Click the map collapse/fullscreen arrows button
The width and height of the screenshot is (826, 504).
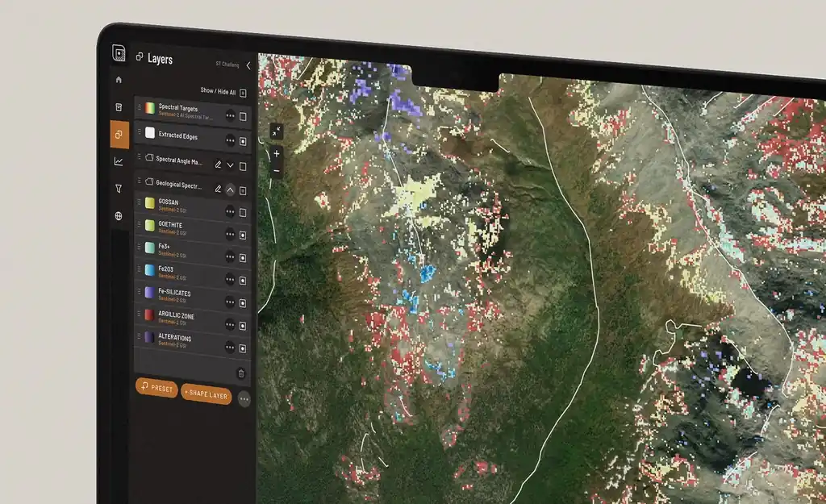[277, 131]
